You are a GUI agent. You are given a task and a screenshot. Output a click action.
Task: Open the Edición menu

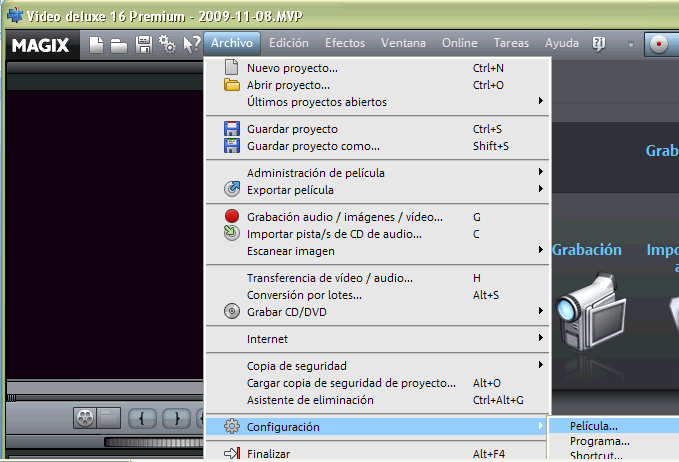pos(289,43)
